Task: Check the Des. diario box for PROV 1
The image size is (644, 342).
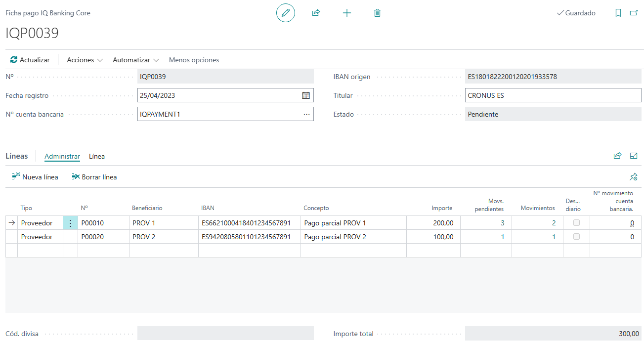Action: (576, 222)
